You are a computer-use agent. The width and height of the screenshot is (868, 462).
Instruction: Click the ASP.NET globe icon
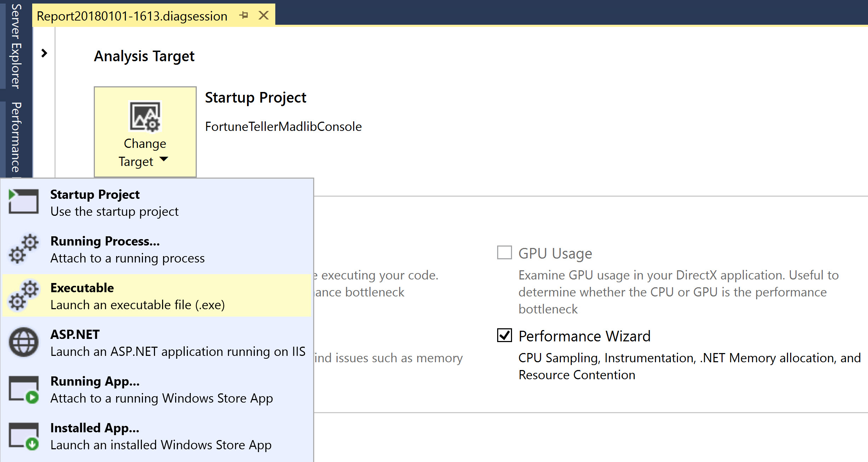(24, 342)
